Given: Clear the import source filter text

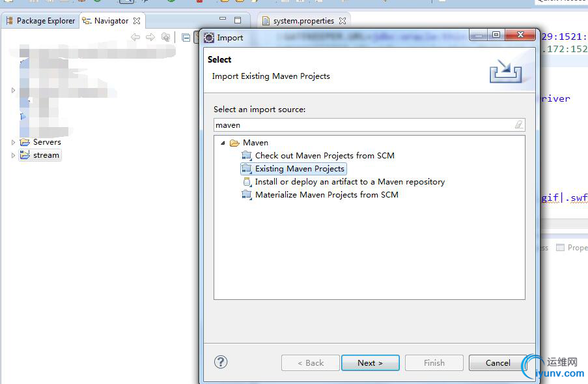Looking at the screenshot, I should tap(518, 125).
